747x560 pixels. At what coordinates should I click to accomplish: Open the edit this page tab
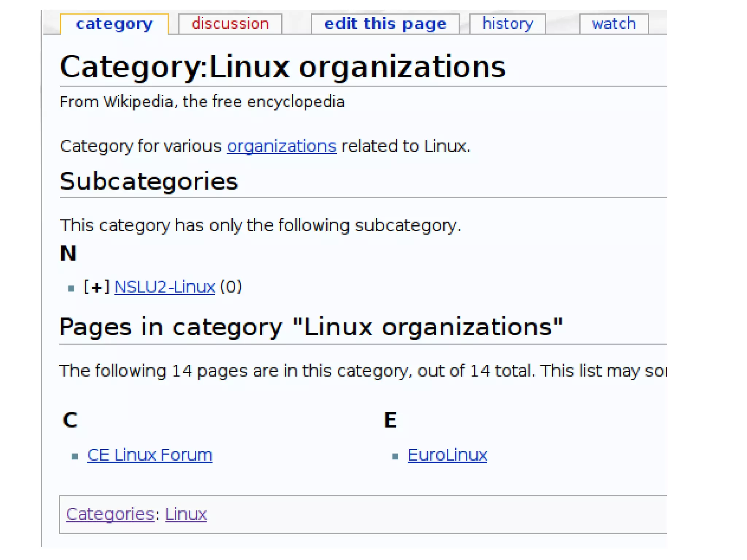tap(385, 24)
